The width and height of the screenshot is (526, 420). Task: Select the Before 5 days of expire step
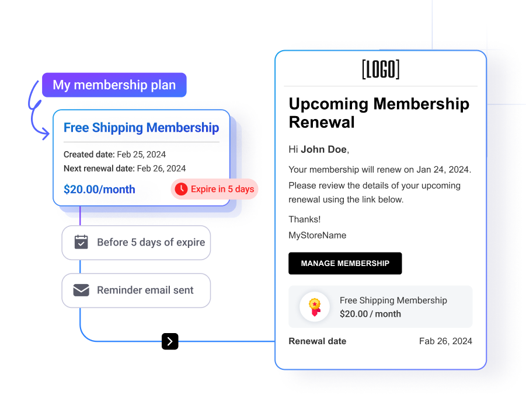[136, 243]
